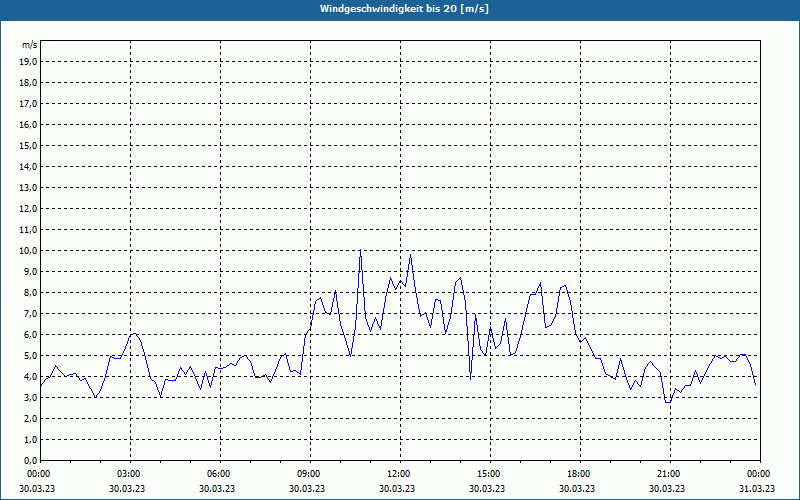Select the 15,0 y-axis label

29,145
